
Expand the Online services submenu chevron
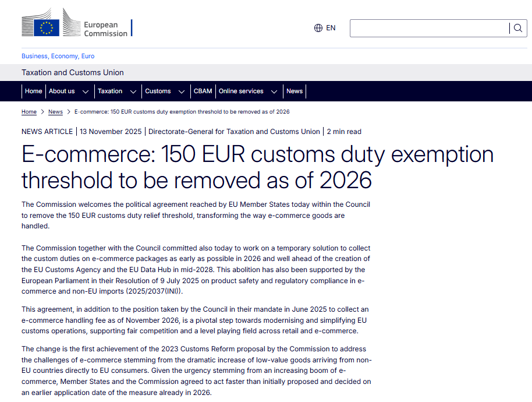tap(274, 91)
